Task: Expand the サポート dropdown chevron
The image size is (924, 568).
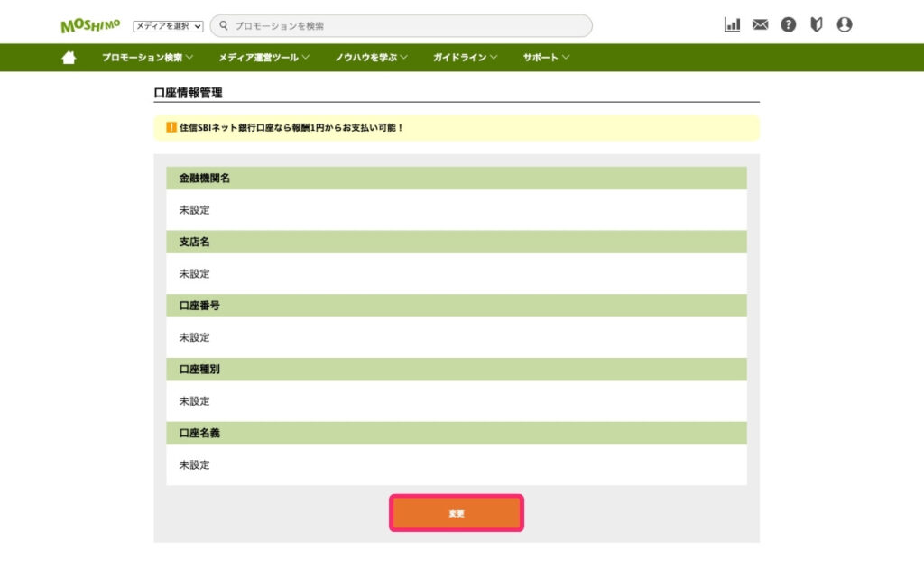Action: [567, 57]
